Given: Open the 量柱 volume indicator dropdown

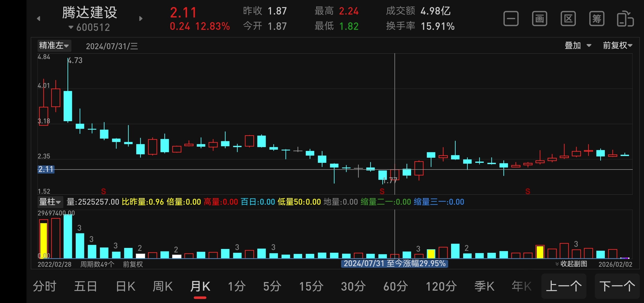Looking at the screenshot, I should coord(50,202).
